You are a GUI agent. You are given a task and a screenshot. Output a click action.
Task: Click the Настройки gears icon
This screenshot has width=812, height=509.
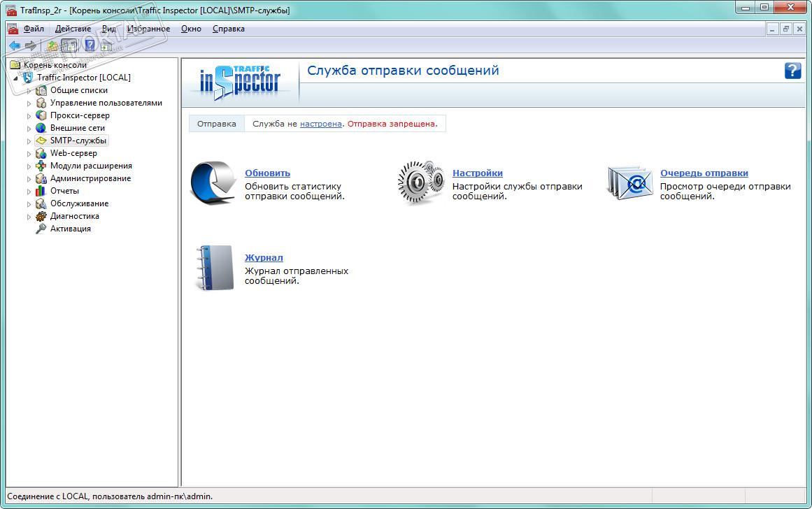pos(421,182)
